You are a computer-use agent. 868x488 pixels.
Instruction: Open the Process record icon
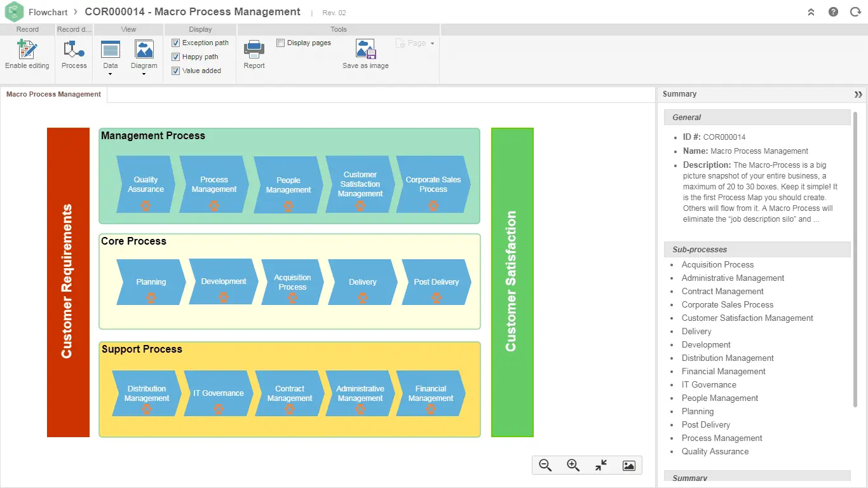(74, 50)
